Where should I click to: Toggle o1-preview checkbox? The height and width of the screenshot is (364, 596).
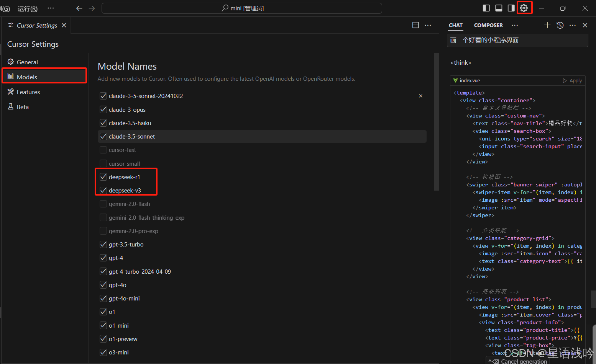(103, 339)
